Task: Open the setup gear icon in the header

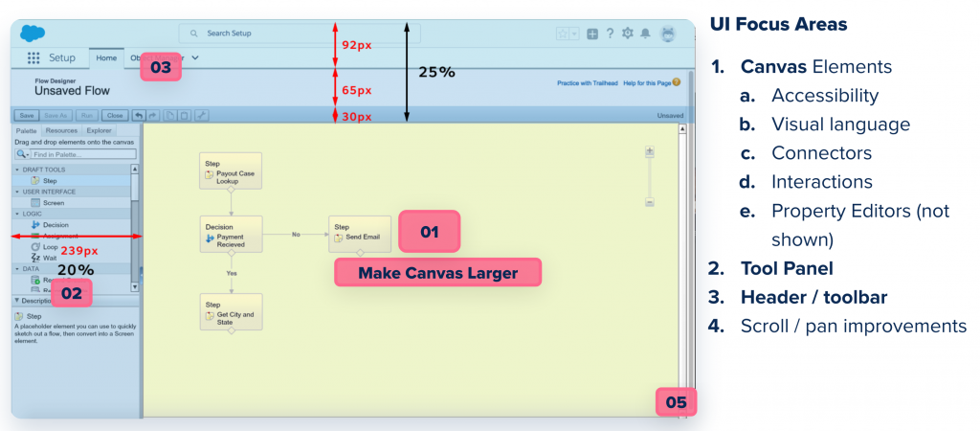Action: (628, 34)
